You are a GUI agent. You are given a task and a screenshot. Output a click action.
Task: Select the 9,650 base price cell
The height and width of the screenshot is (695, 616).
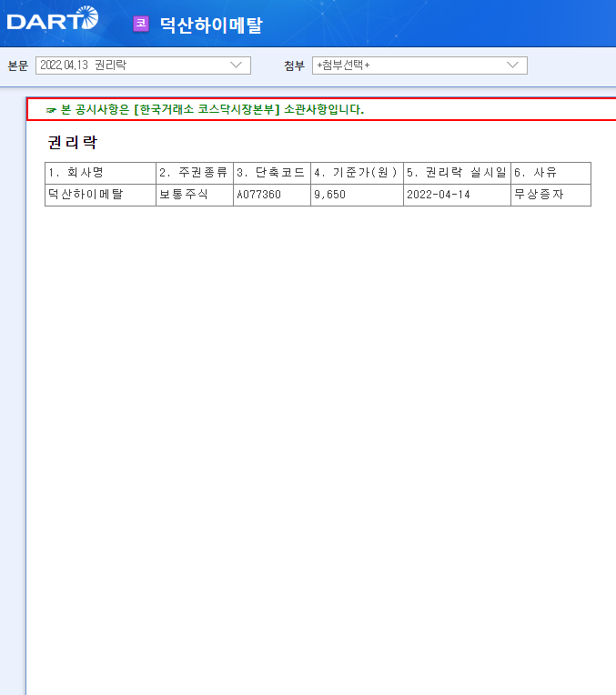pyautogui.click(x=357, y=195)
